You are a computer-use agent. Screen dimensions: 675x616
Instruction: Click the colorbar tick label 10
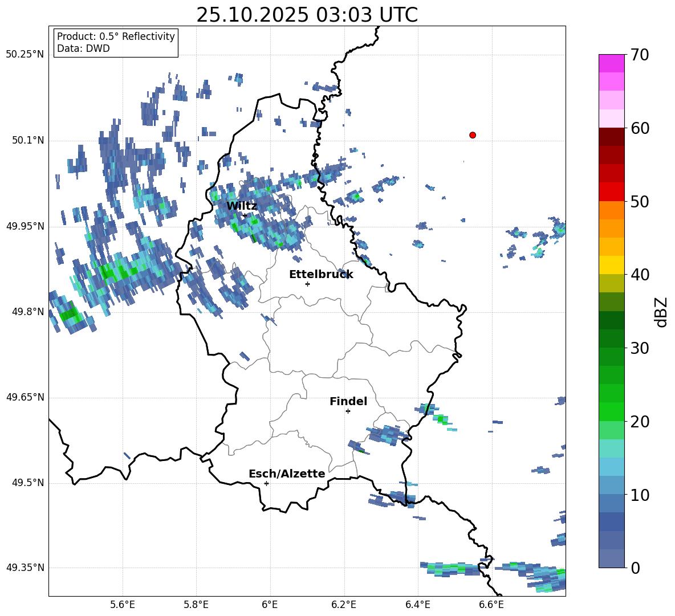(640, 495)
